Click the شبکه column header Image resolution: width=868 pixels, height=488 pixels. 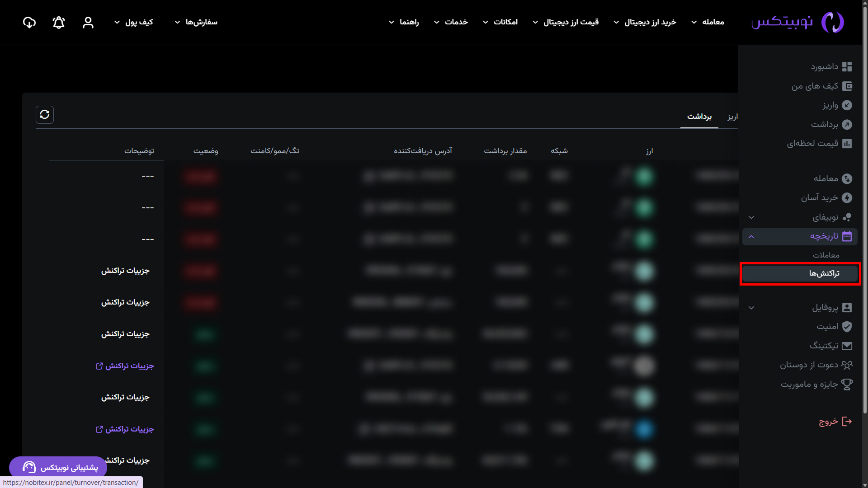(x=559, y=151)
